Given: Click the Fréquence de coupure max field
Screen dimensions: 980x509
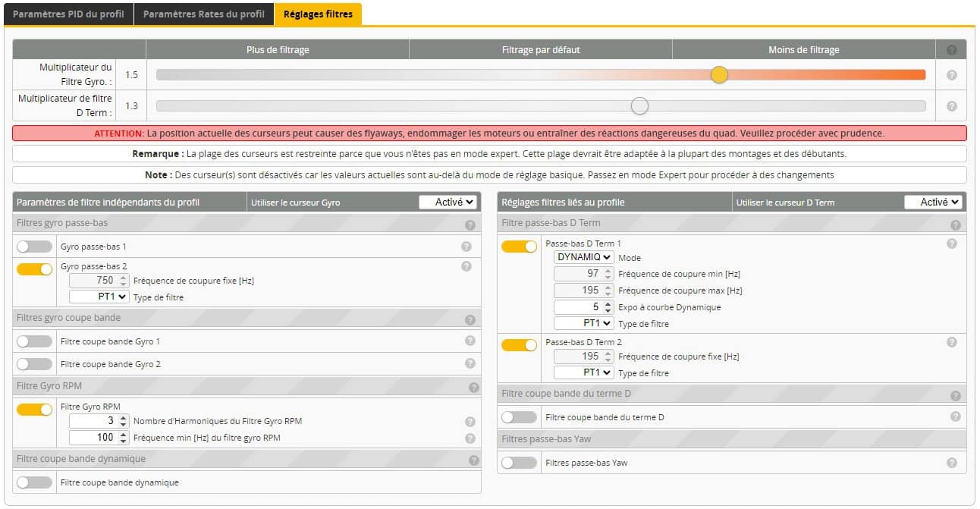Looking at the screenshot, I should point(583,290).
